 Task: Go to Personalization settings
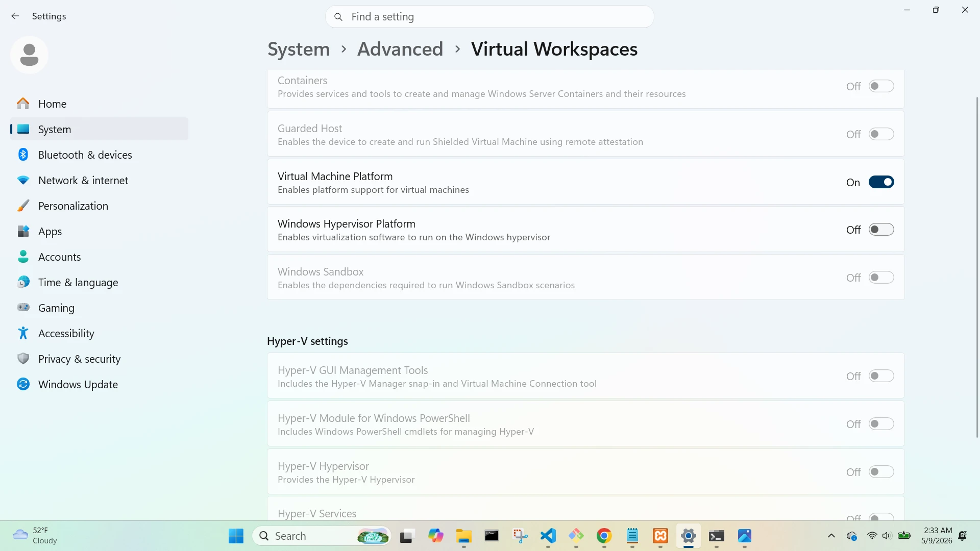99,206
